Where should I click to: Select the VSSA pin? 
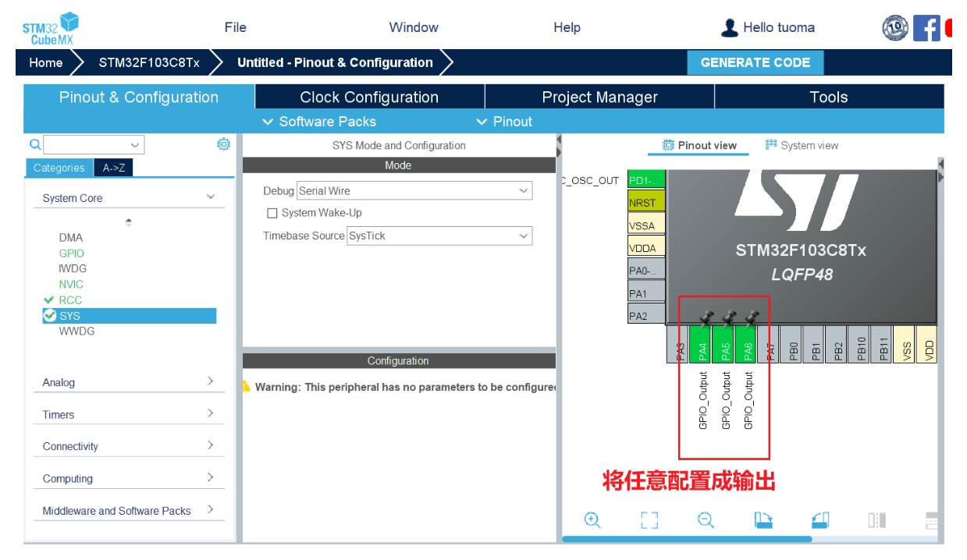(x=647, y=225)
